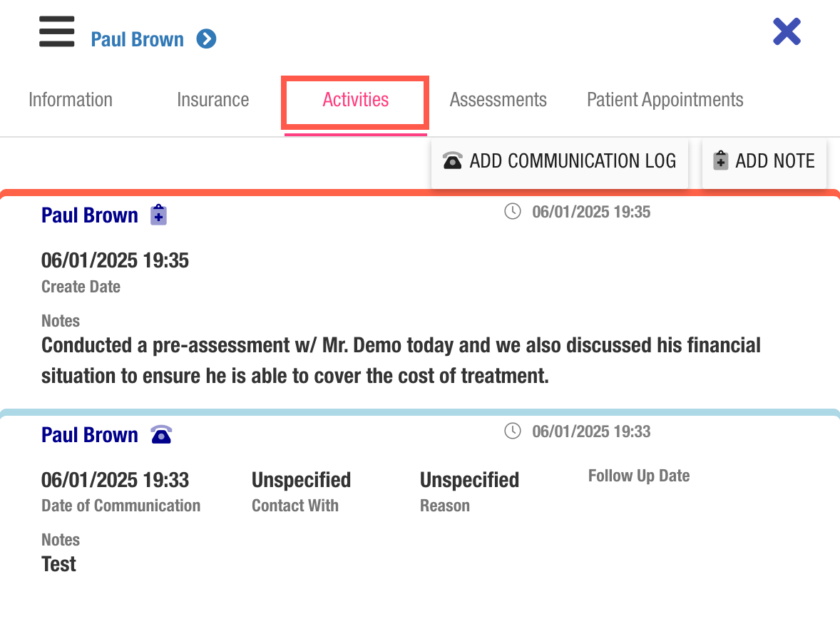The width and height of the screenshot is (840, 629).
Task: Click the blue arrow beside patient name
Action: tap(206, 39)
